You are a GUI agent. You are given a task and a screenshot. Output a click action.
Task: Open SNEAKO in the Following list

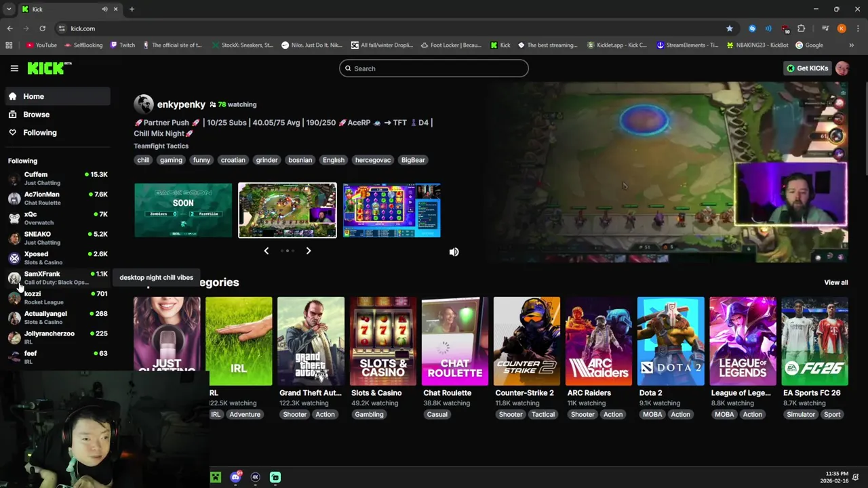[57, 238]
